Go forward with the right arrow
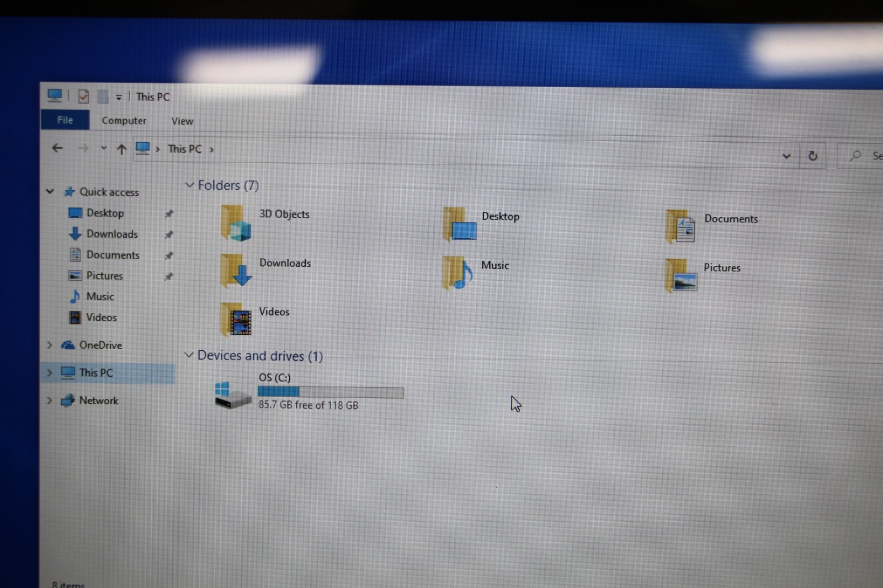This screenshot has height=588, width=883. click(83, 148)
